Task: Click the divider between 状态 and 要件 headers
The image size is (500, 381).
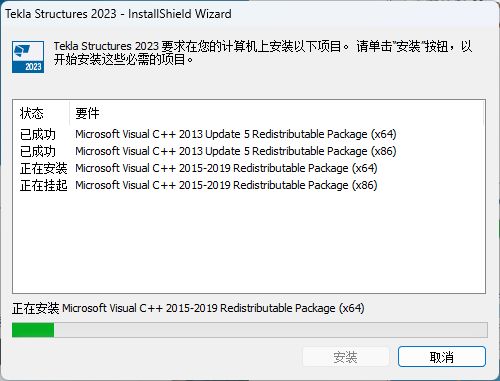Action: tap(70, 113)
